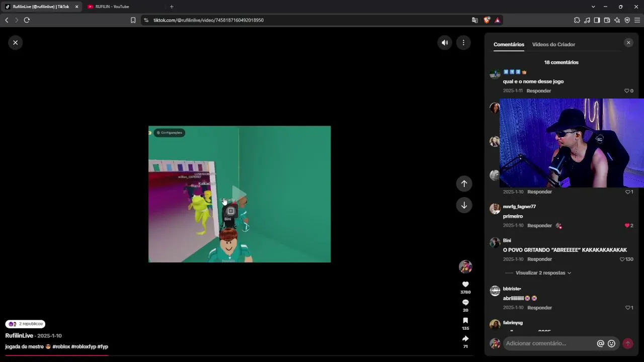
Task: Play the paused Roblox video
Action: (x=239, y=194)
